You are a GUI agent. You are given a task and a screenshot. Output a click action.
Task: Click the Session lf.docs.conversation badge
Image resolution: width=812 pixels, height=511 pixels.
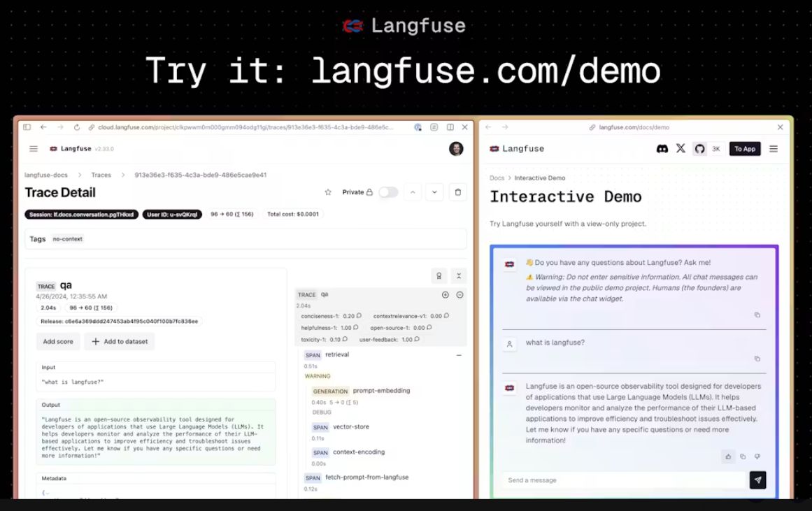pyautogui.click(x=81, y=215)
